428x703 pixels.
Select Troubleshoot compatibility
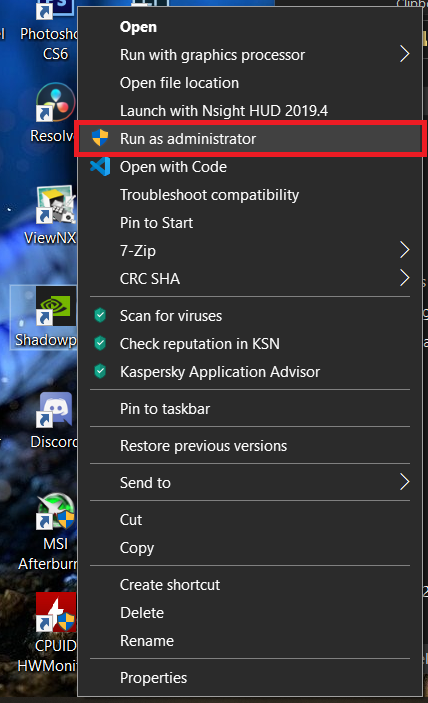(250, 195)
